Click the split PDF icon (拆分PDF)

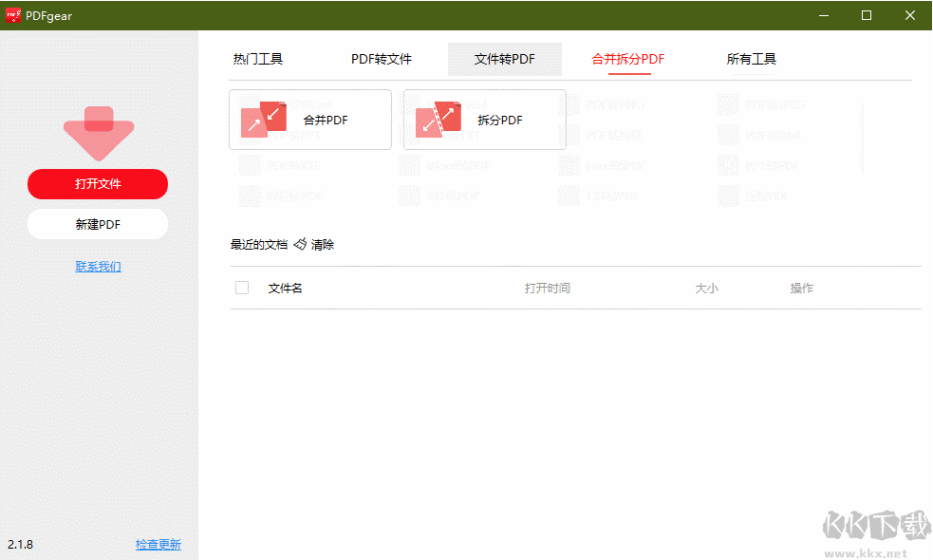pyautogui.click(x=438, y=120)
